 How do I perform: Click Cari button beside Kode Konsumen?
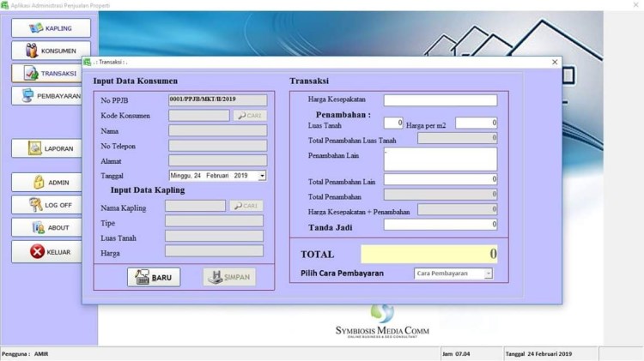pyautogui.click(x=250, y=115)
